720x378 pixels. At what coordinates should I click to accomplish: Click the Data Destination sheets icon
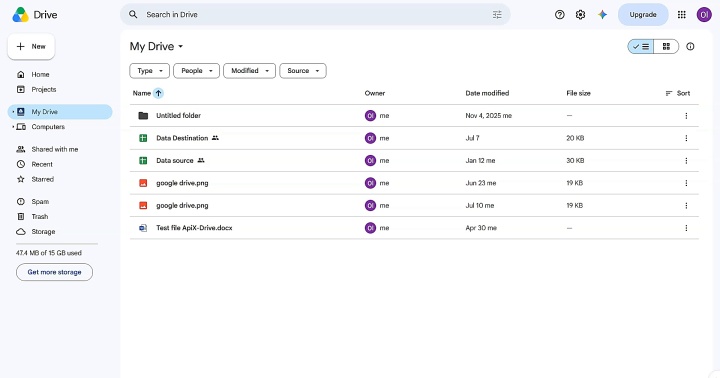[x=143, y=138]
